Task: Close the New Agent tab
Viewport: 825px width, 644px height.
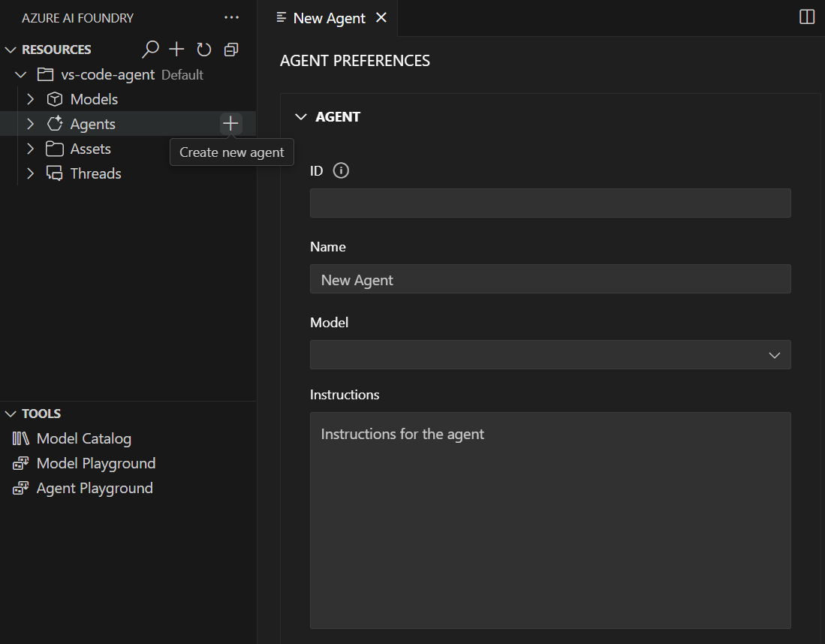Action: (x=381, y=18)
